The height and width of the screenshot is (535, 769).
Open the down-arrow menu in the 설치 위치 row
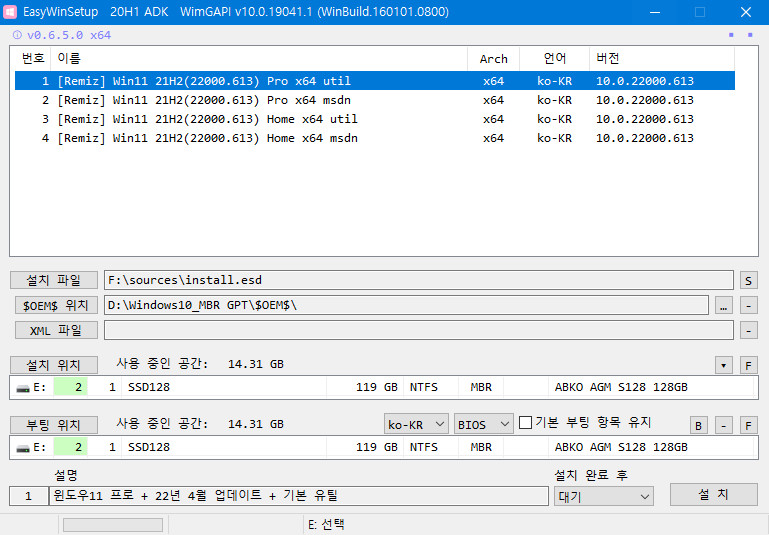click(723, 365)
